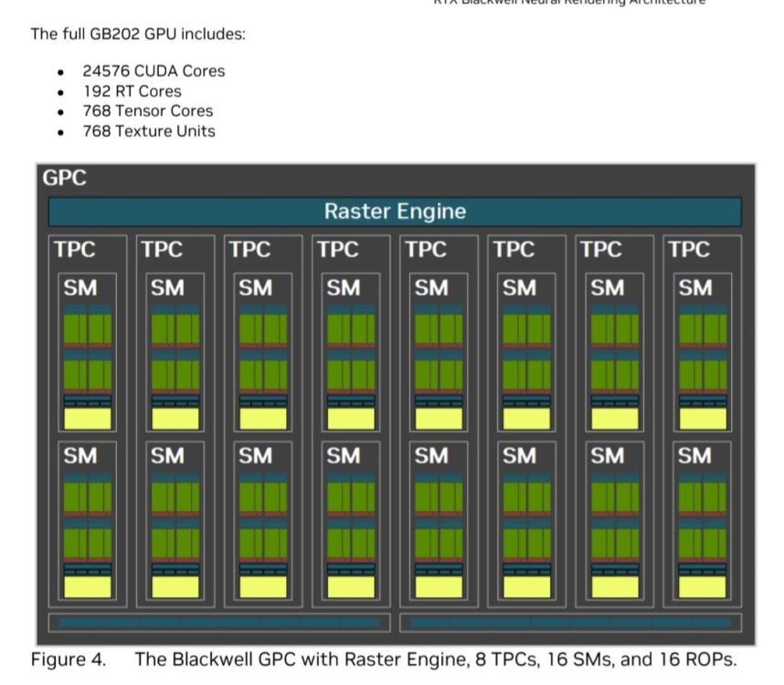The image size is (784, 685).
Task: Click the "192 RT Cores" bullet line
Action: coord(132,91)
